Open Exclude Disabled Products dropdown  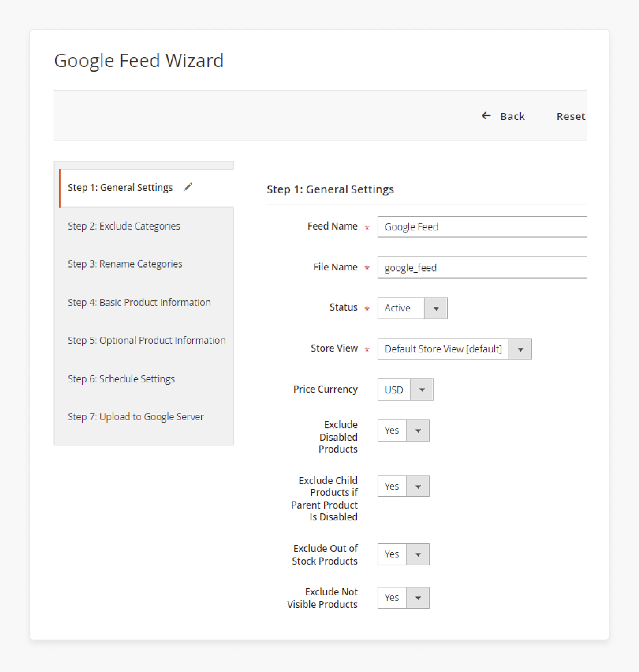pyautogui.click(x=403, y=431)
